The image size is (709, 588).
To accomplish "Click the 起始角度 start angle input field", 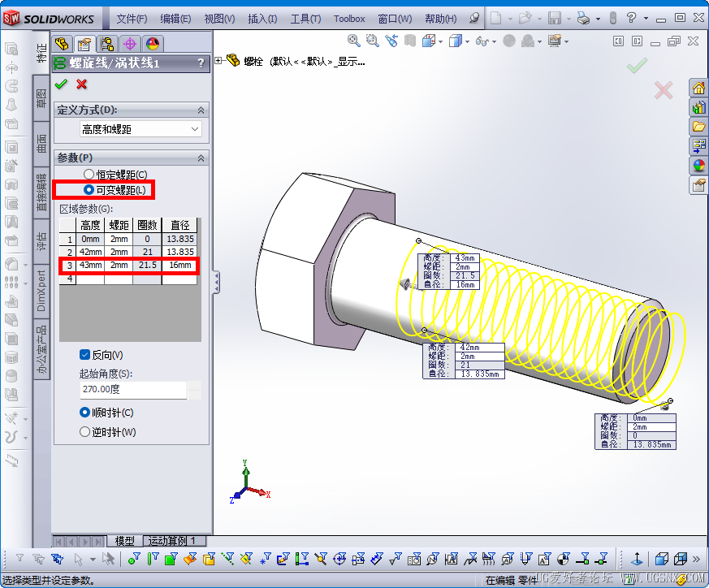I will (133, 390).
